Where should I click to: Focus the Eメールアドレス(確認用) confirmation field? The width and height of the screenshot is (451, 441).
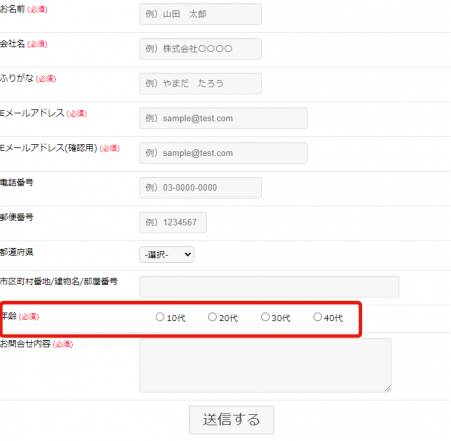[x=223, y=153]
